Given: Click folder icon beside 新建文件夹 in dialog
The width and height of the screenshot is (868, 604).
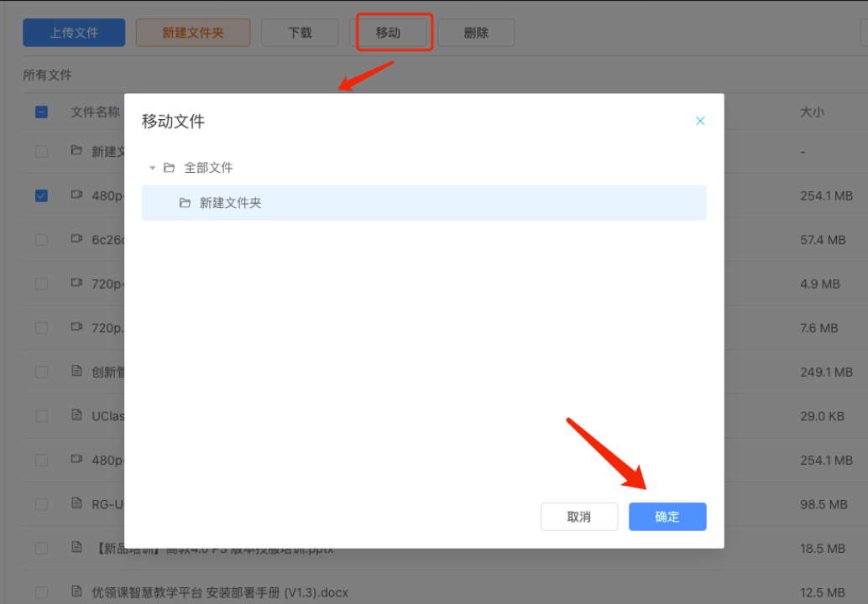Looking at the screenshot, I should tap(185, 203).
